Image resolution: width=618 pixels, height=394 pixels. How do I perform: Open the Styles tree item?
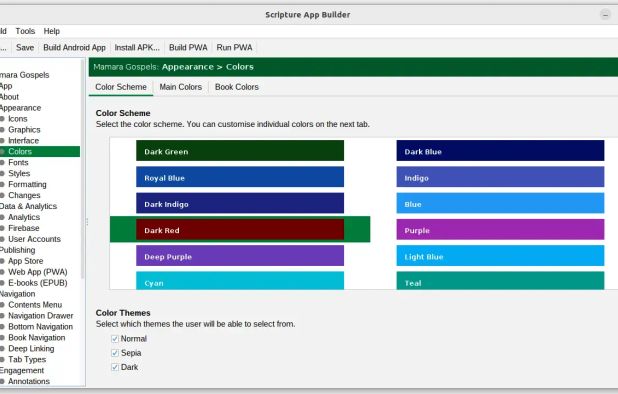click(x=19, y=173)
